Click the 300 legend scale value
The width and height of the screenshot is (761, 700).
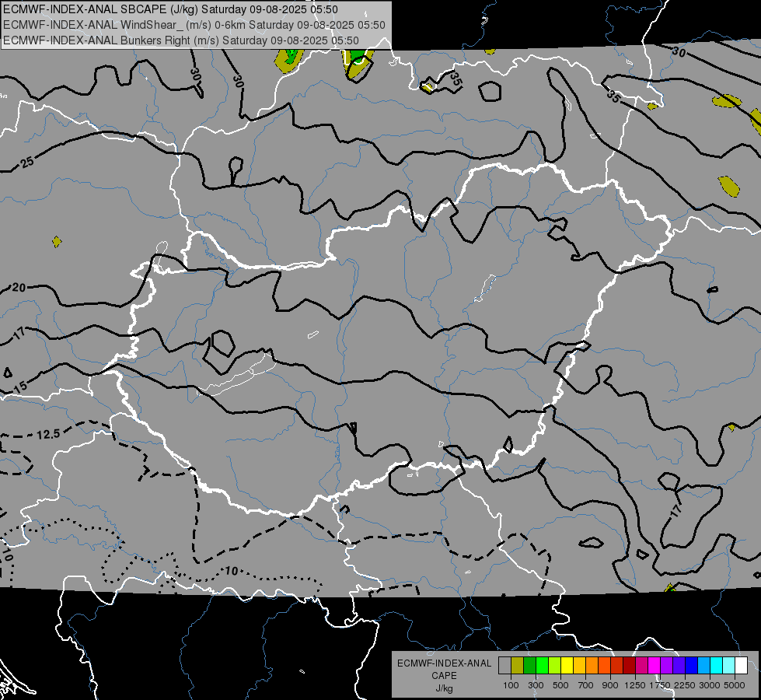click(536, 685)
